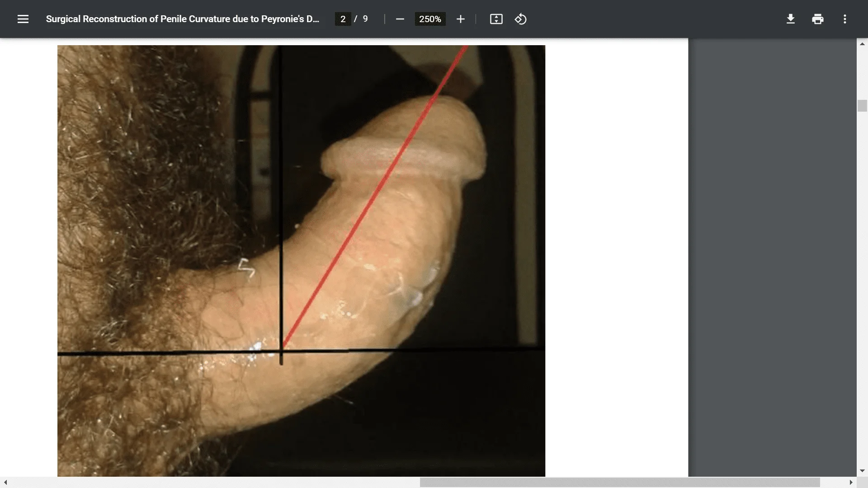Click the vertical scrollbar thumb
Screen dimensions: 868x488
(x=862, y=106)
